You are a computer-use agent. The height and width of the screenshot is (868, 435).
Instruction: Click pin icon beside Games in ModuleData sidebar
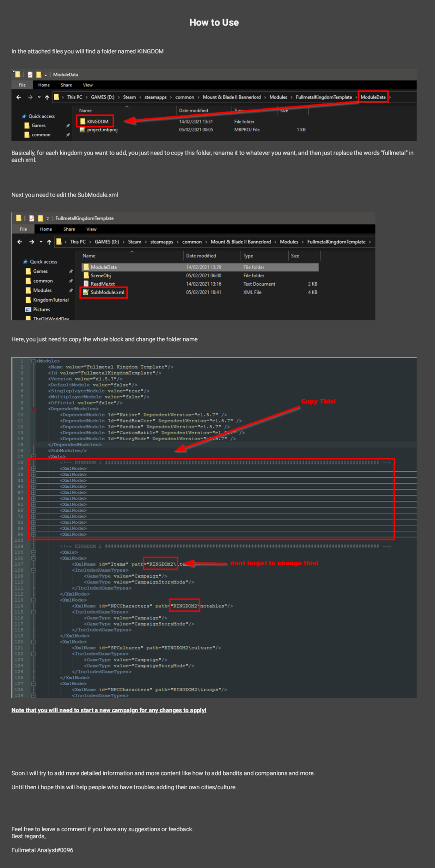coord(68,126)
